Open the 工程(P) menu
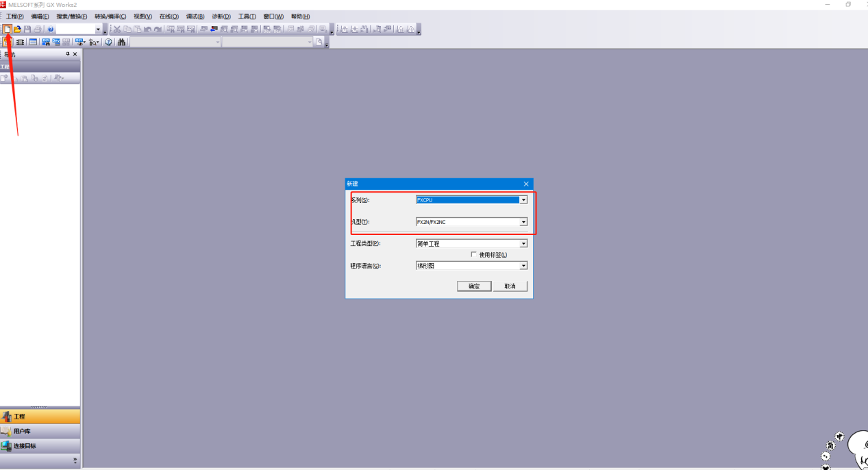The height and width of the screenshot is (470, 868). pos(14,16)
